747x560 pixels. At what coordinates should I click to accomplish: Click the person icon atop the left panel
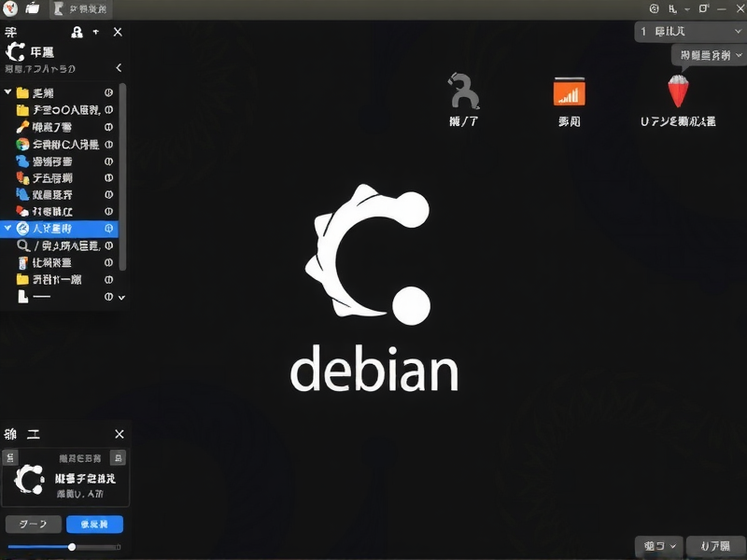click(77, 31)
